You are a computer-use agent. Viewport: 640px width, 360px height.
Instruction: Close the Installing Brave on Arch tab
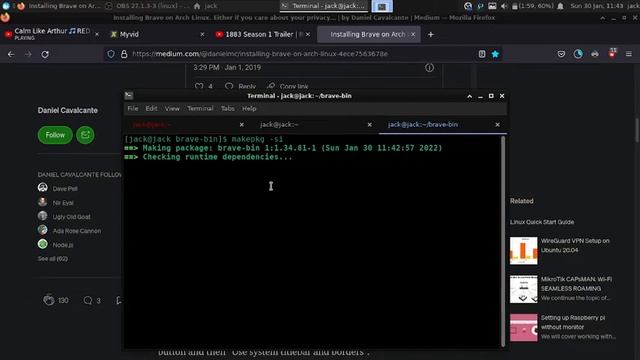413,35
